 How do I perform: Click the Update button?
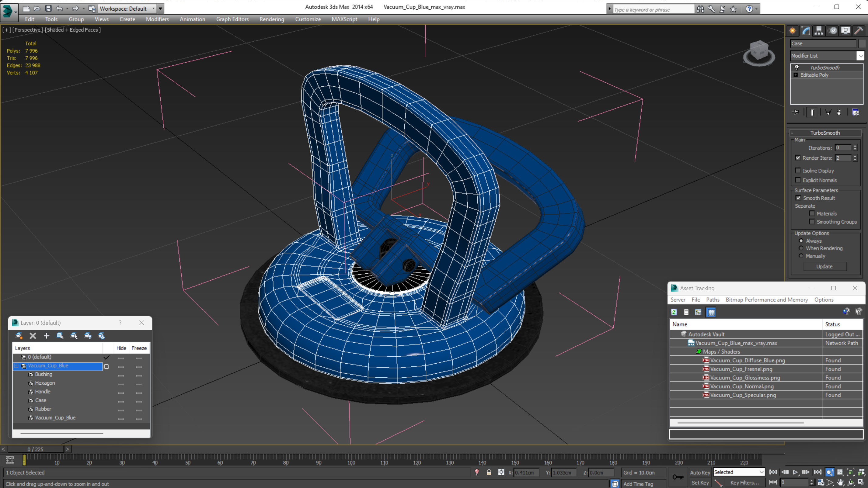point(824,266)
